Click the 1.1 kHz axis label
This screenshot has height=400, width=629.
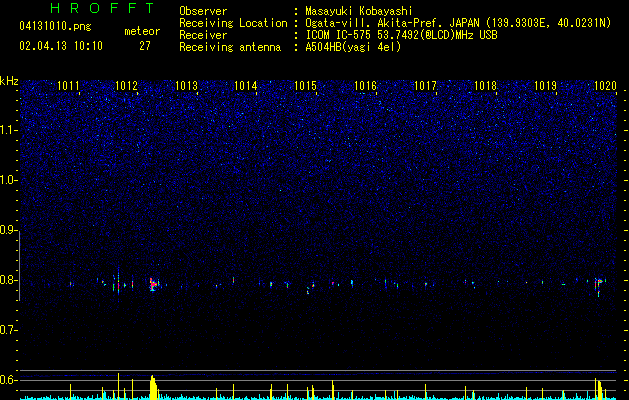click(x=8, y=130)
